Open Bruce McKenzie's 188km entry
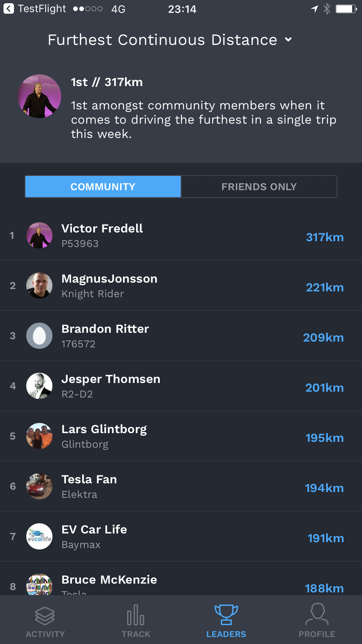Screen dimensions: 362x644 181,578
